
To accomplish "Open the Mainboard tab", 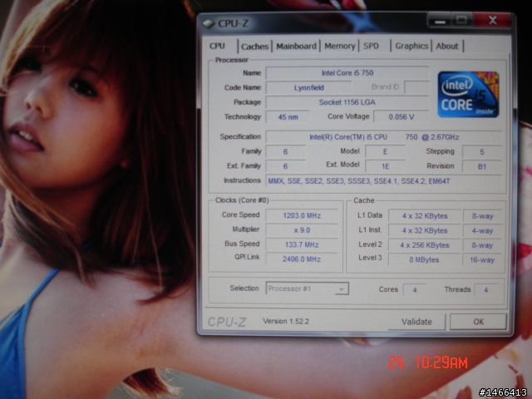I will coord(296,47).
